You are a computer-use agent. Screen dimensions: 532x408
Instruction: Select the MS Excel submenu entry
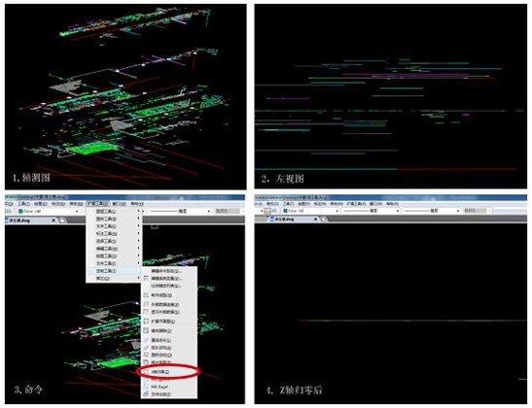coord(160,387)
